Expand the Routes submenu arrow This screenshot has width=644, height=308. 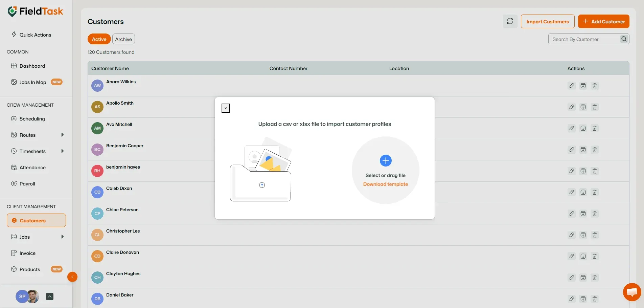click(x=62, y=135)
